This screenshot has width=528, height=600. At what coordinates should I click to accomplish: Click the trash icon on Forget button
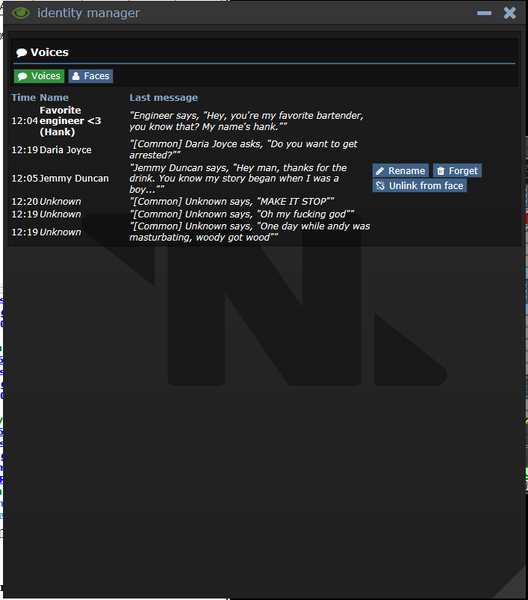[x=441, y=171]
